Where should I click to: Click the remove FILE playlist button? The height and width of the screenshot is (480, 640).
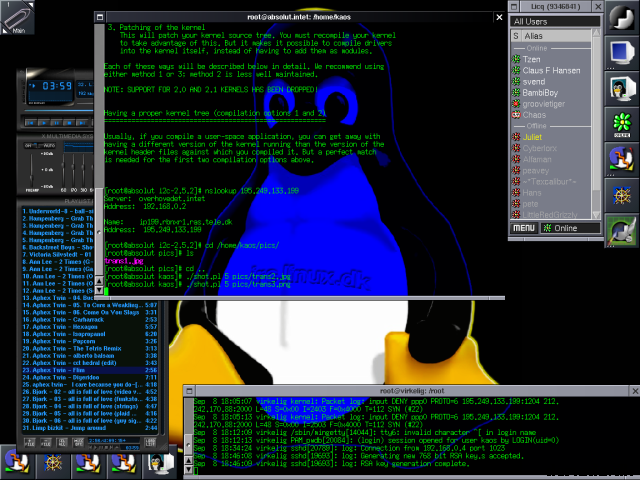tap(45, 442)
